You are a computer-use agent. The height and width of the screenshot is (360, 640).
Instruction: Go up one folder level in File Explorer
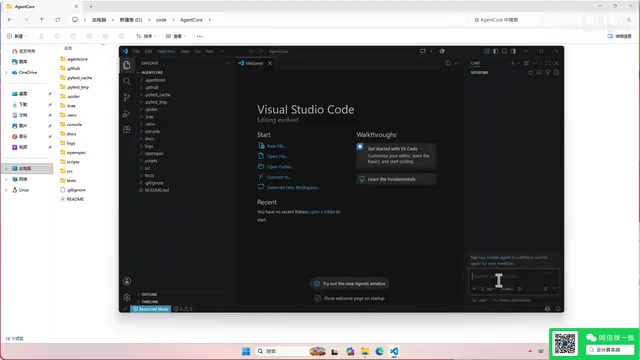pos(42,20)
